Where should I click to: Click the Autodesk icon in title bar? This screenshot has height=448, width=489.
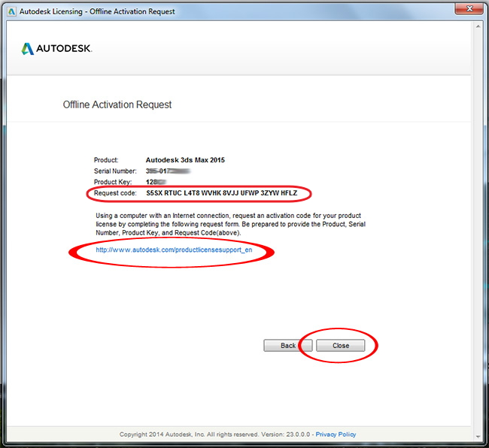click(11, 12)
